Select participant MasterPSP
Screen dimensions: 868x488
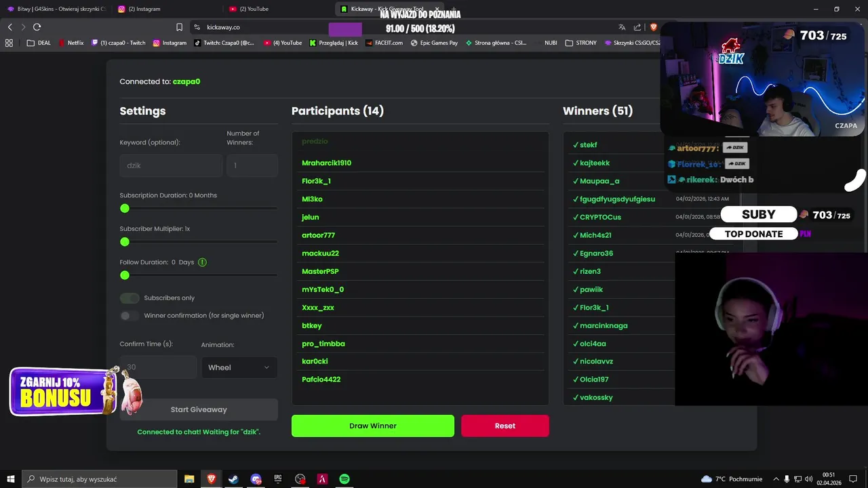[x=320, y=271]
